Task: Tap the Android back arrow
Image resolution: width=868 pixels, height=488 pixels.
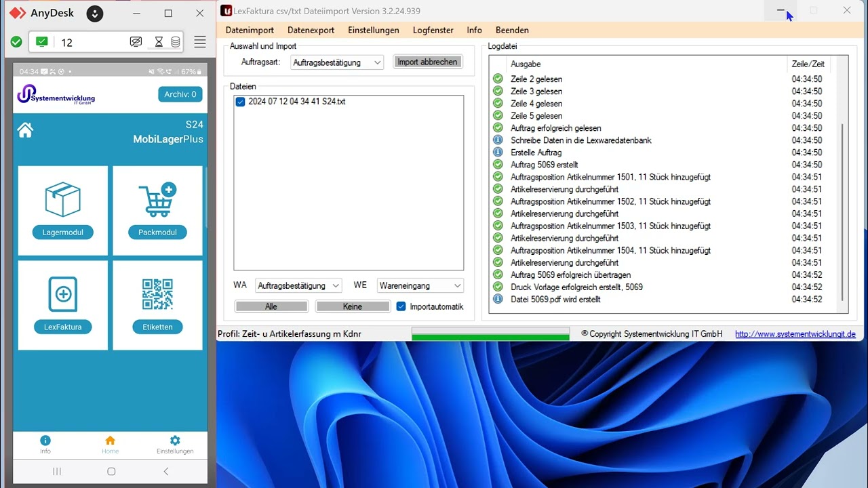Action: click(x=166, y=471)
